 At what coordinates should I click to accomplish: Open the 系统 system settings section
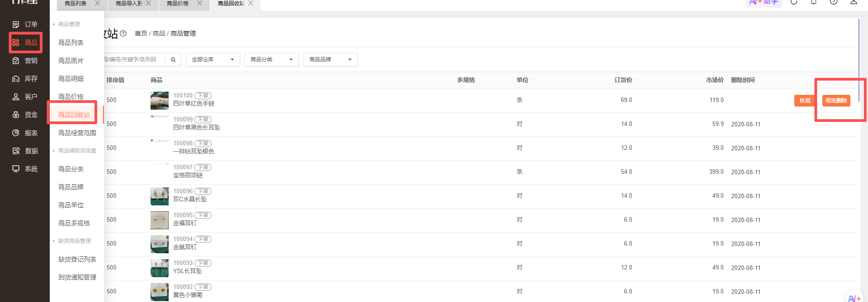[25, 169]
